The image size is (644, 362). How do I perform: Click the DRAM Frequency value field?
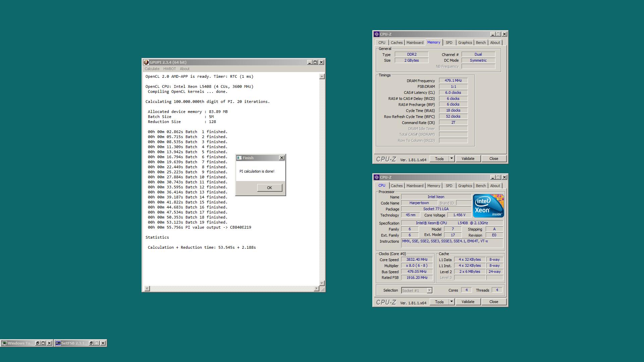pyautogui.click(x=453, y=81)
